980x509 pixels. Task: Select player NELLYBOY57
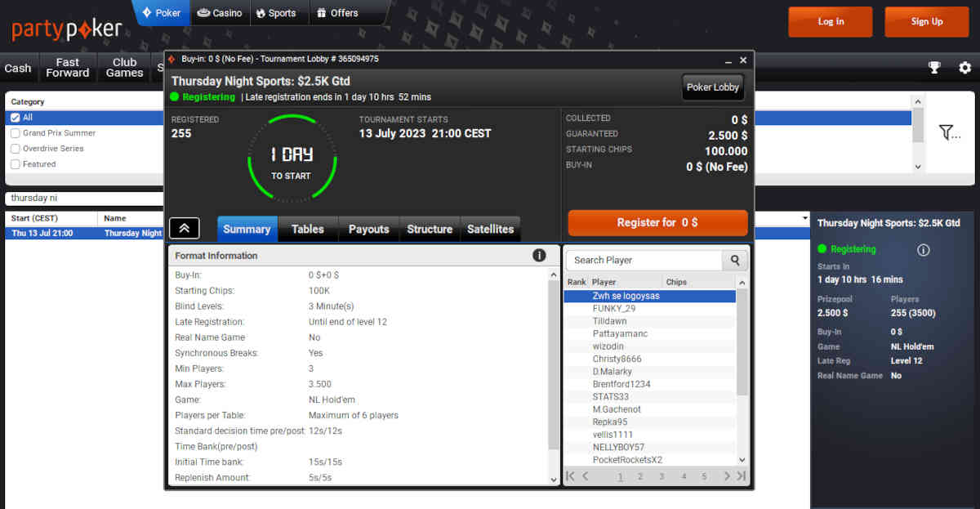(x=650, y=447)
